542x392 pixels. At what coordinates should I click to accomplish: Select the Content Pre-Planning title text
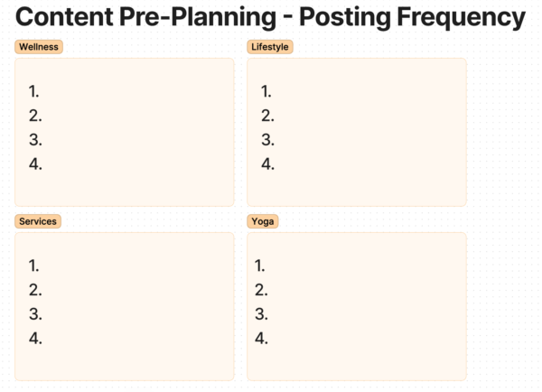pos(270,17)
